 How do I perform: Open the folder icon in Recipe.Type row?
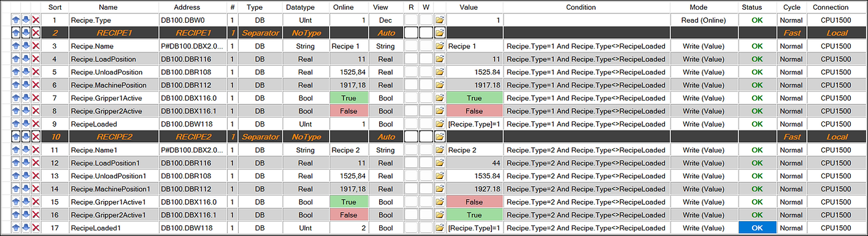[x=440, y=20]
